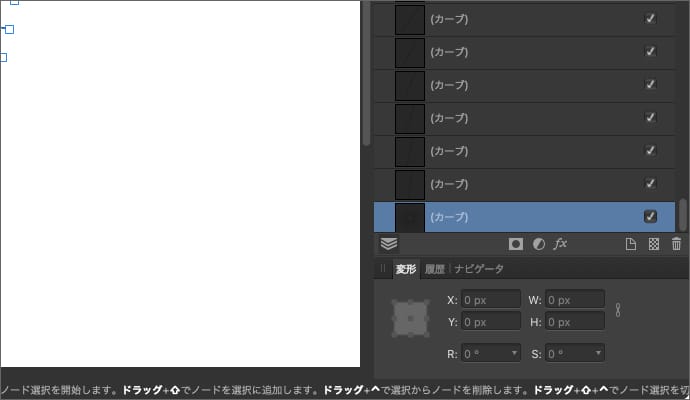Add a new layer with the page icon
The image size is (690, 400).
[x=630, y=243]
